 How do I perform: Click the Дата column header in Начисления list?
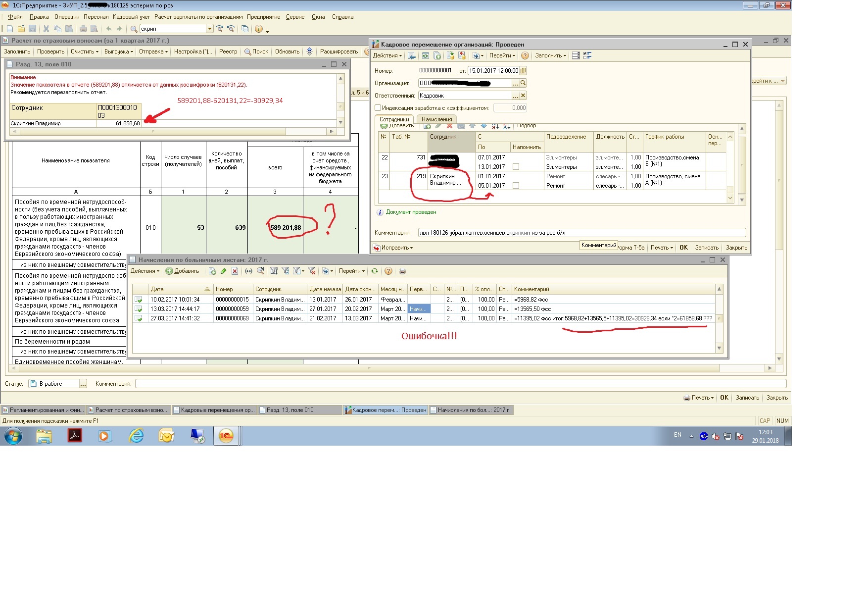[181, 289]
